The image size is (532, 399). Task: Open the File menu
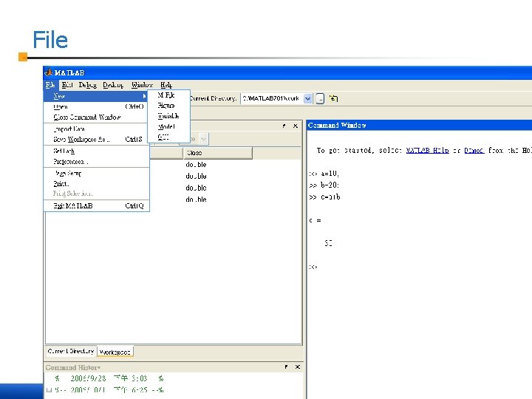(x=50, y=85)
